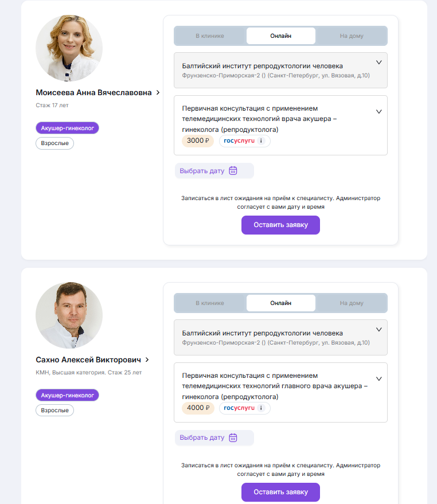The height and width of the screenshot is (504, 437).
Task: Click the госуслуги badge in Moiseeva's card
Action: click(x=239, y=141)
